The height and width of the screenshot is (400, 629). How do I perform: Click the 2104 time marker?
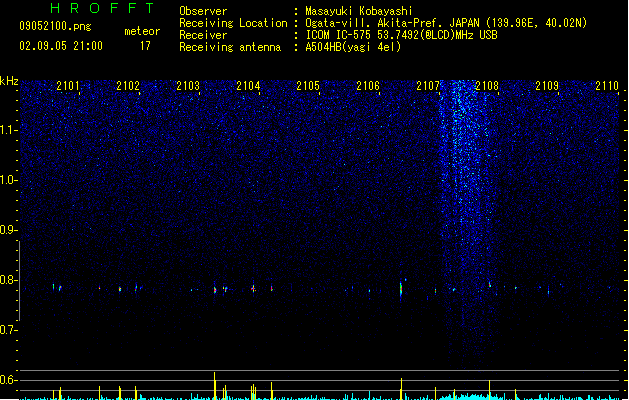click(248, 86)
